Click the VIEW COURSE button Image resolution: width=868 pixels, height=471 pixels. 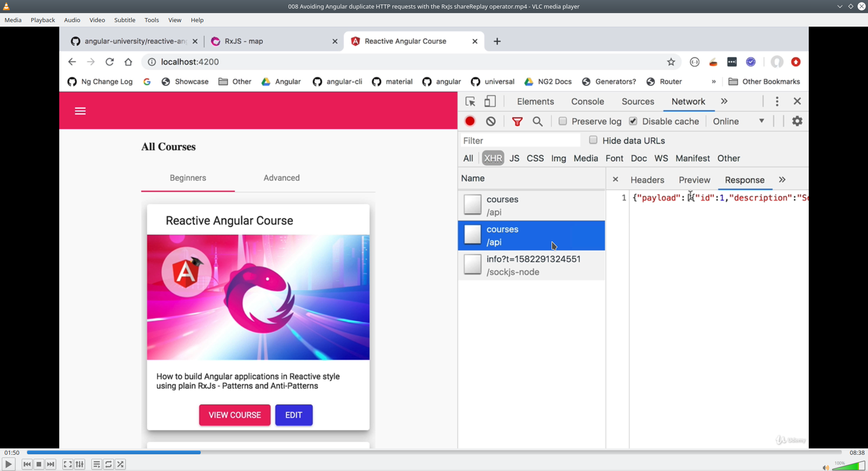235,415
